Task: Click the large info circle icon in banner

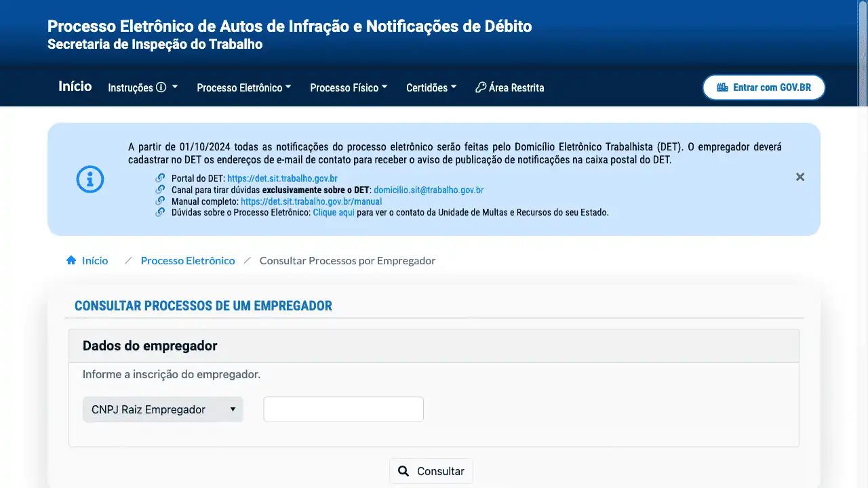Action: [90, 180]
